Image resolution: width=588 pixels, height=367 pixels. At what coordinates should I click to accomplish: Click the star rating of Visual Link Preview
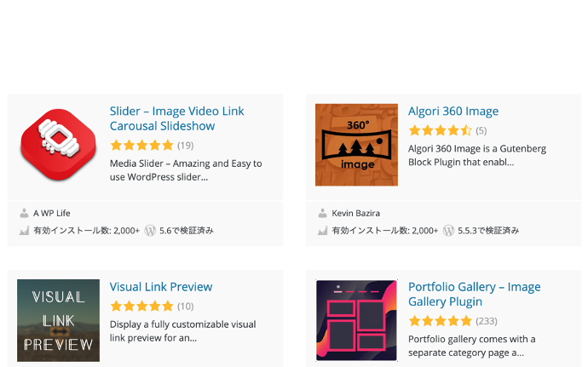coord(141,307)
